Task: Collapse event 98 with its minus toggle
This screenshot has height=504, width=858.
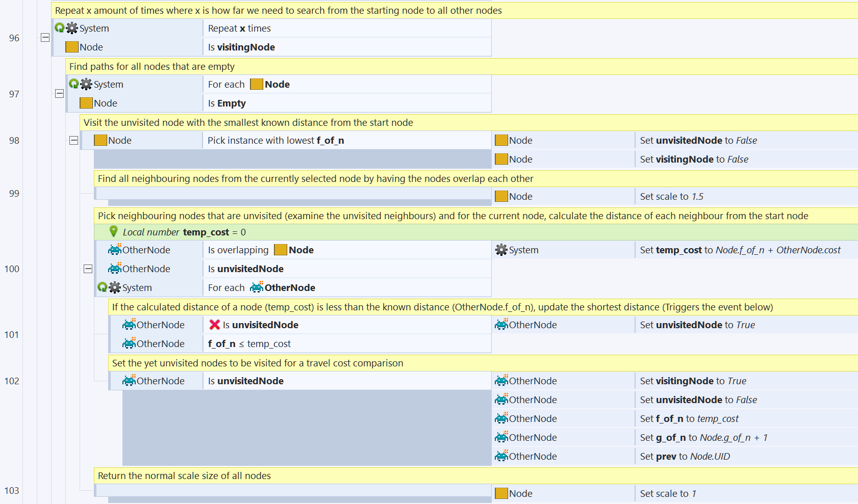Action: pyautogui.click(x=74, y=141)
